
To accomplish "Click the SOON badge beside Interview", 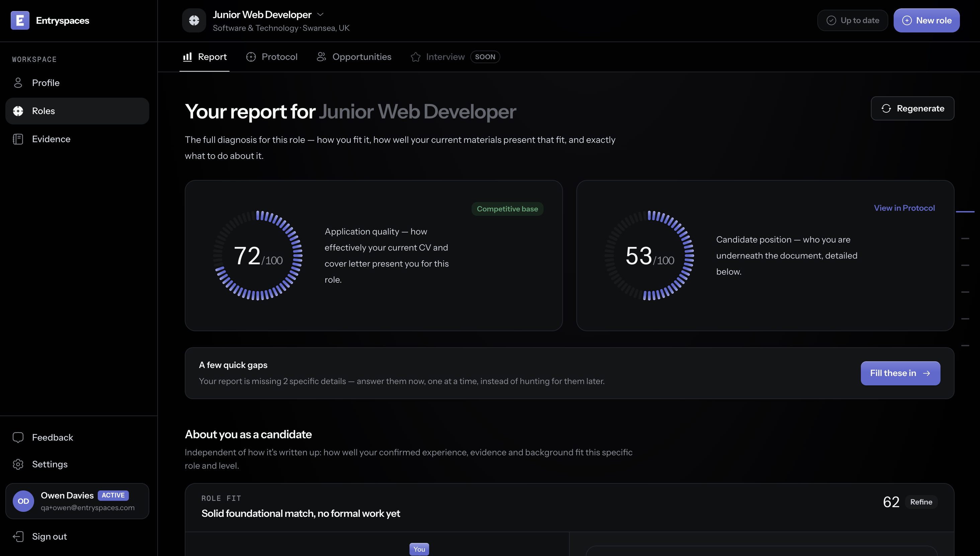I will (485, 57).
